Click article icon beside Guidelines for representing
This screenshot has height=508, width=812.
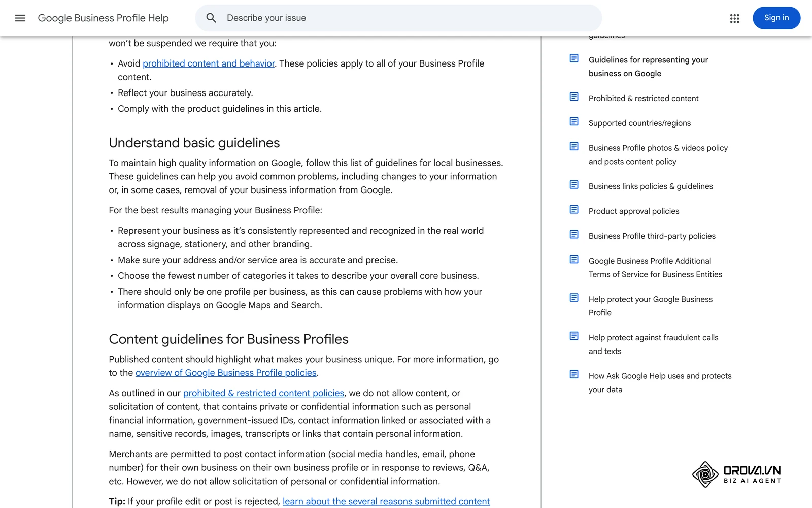574,58
